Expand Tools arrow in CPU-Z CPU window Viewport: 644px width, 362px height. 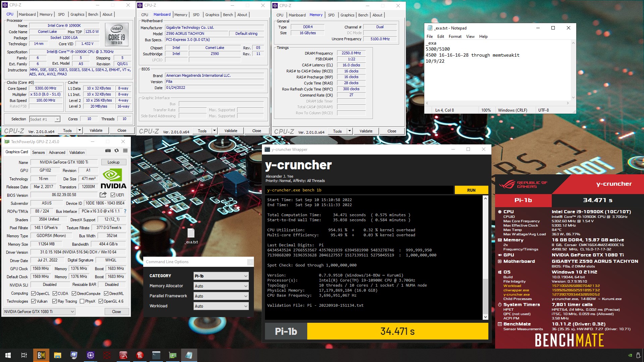(79, 130)
